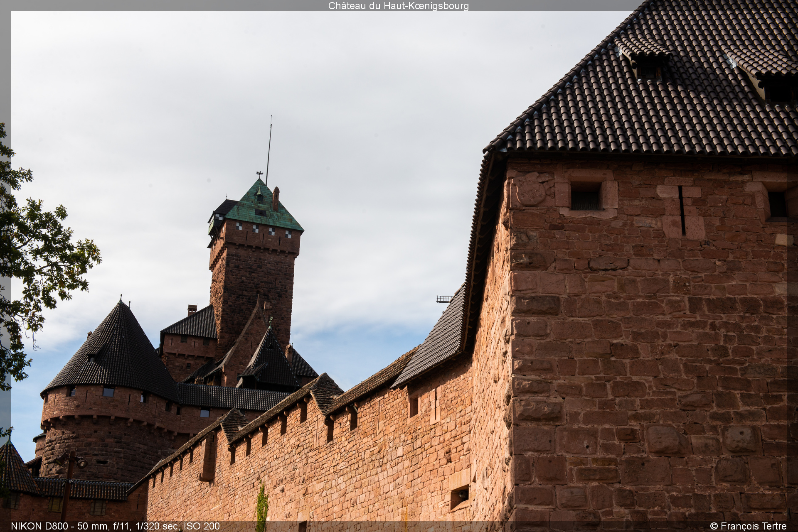Click the copyright credit '© François Tertre'

tap(748, 526)
